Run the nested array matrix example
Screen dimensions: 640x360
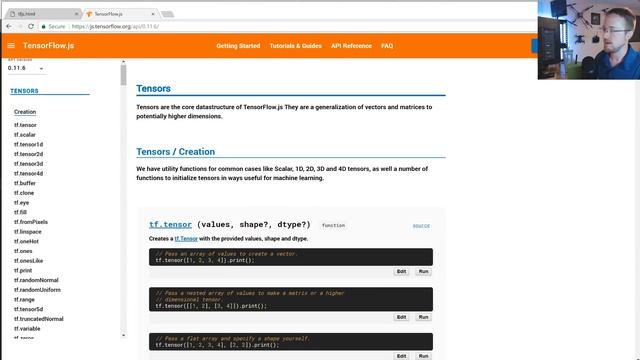point(423,317)
